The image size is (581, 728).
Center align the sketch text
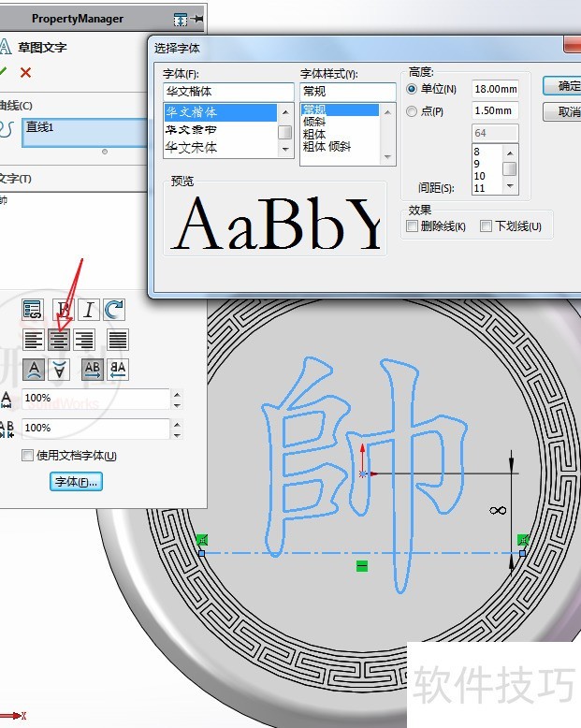click(x=59, y=340)
